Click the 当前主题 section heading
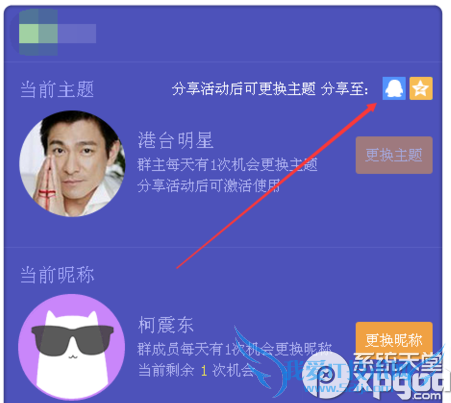Viewport: 451px width, 403px height. 57,89
